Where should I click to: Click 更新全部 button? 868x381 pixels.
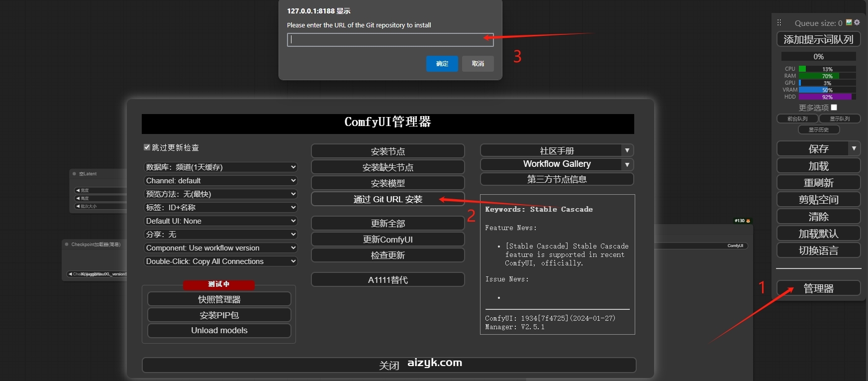(388, 223)
